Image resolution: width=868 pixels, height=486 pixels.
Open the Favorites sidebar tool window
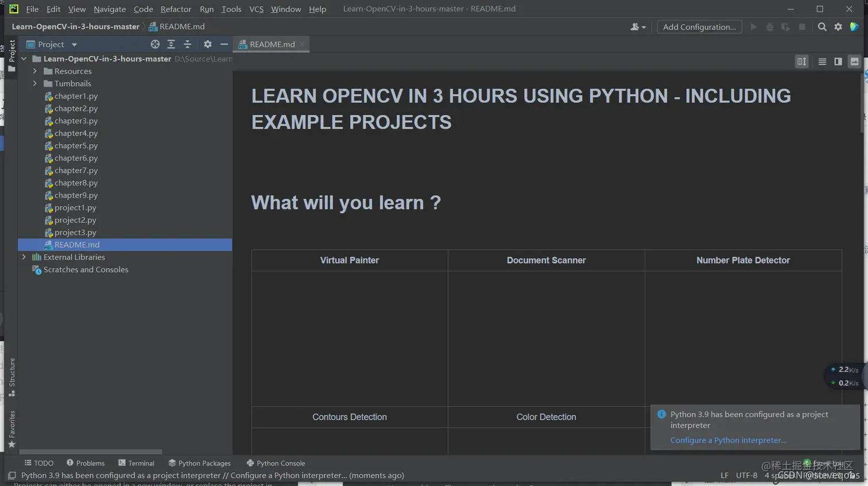click(x=11, y=429)
